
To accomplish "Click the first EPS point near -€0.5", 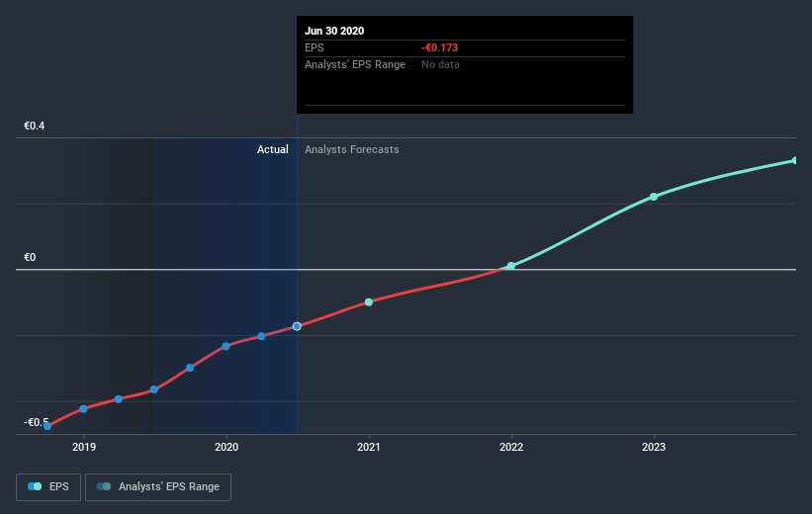I will [47, 426].
